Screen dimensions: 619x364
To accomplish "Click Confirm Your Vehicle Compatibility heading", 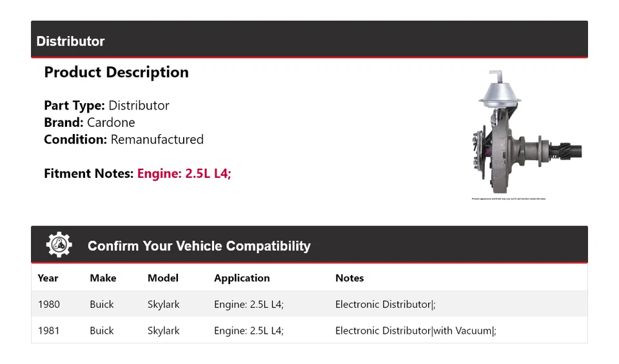I will [199, 245].
